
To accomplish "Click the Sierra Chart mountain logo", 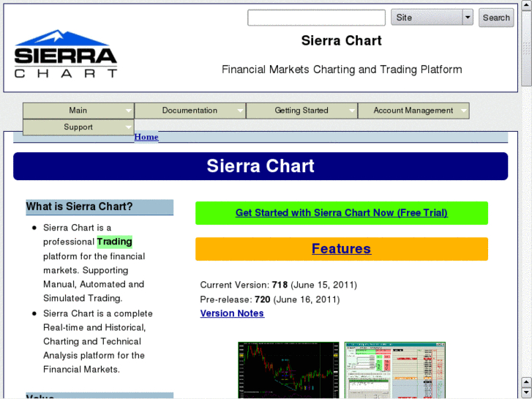I will pos(66,53).
